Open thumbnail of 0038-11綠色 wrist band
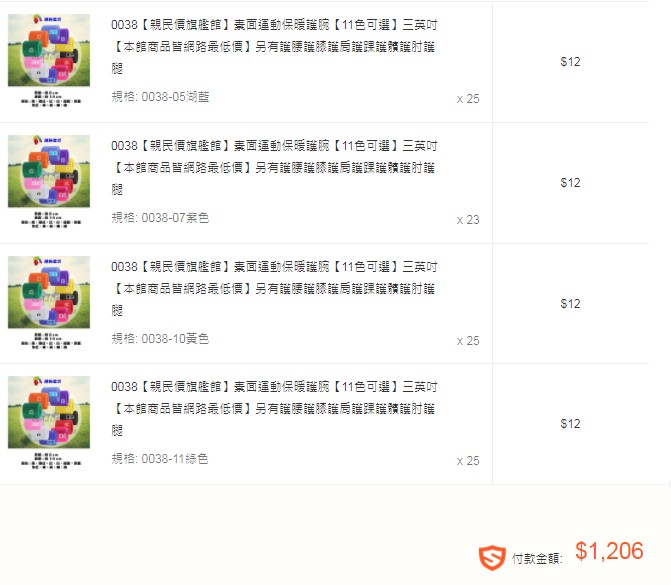This screenshot has height=585, width=671. coord(49,423)
